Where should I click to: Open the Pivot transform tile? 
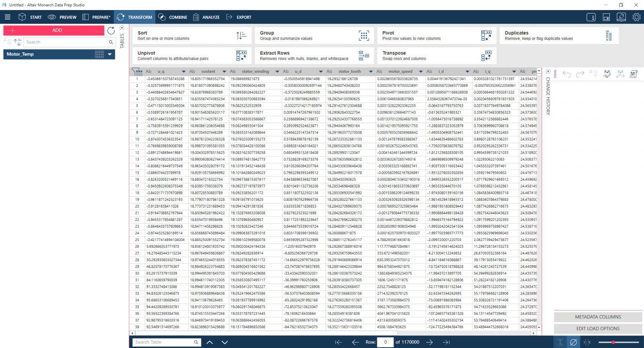437,36
